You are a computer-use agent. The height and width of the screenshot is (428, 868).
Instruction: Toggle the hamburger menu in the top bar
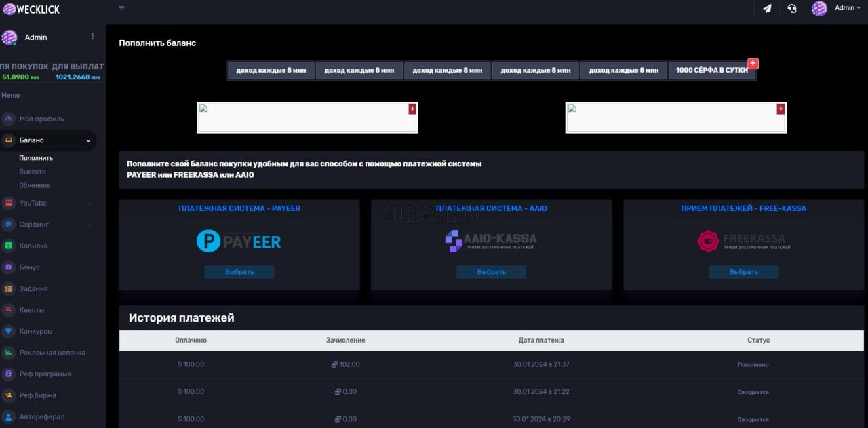pos(121,8)
